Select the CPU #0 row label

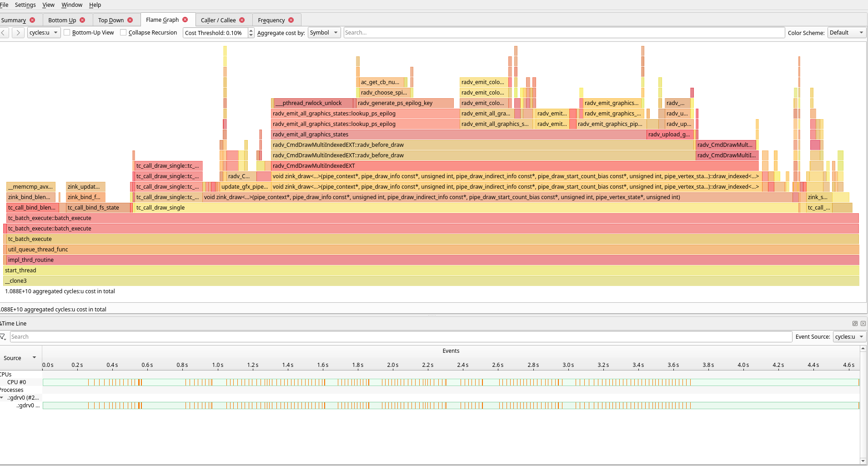[17, 382]
